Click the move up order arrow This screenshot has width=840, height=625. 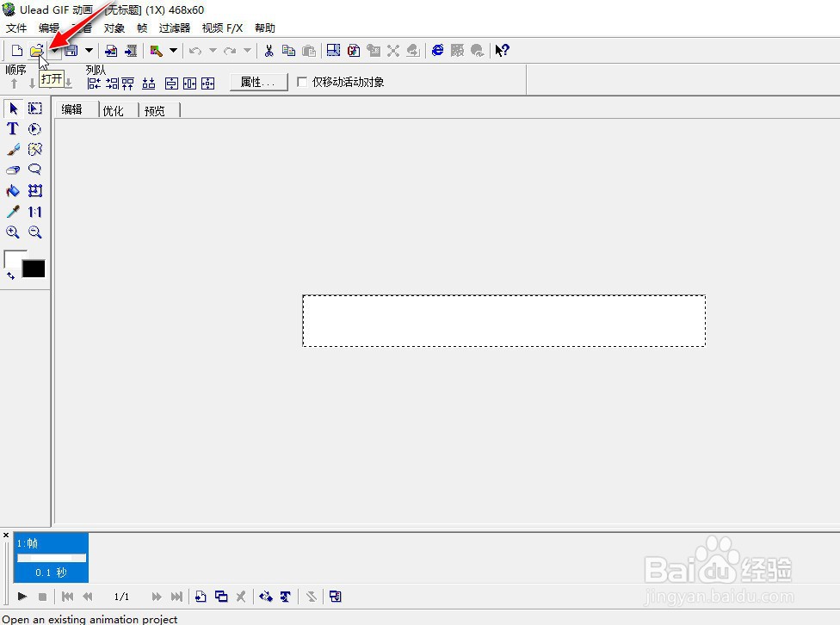pyautogui.click(x=15, y=84)
